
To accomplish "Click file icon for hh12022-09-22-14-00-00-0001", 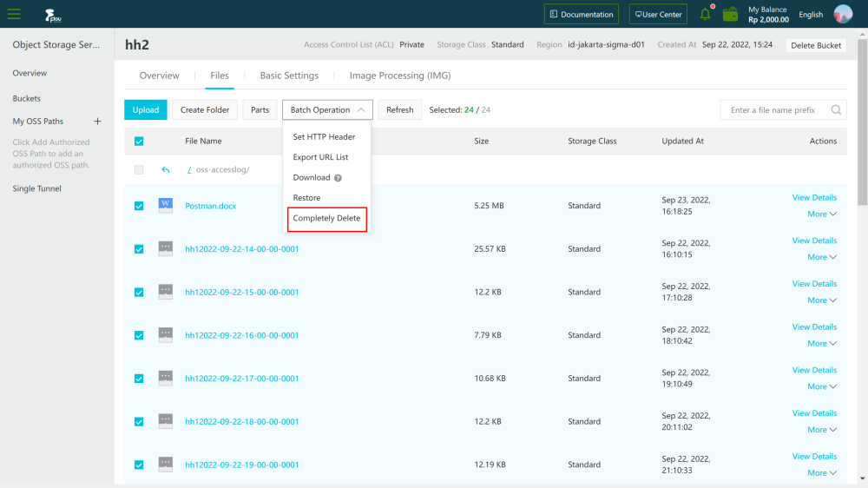I will point(166,248).
